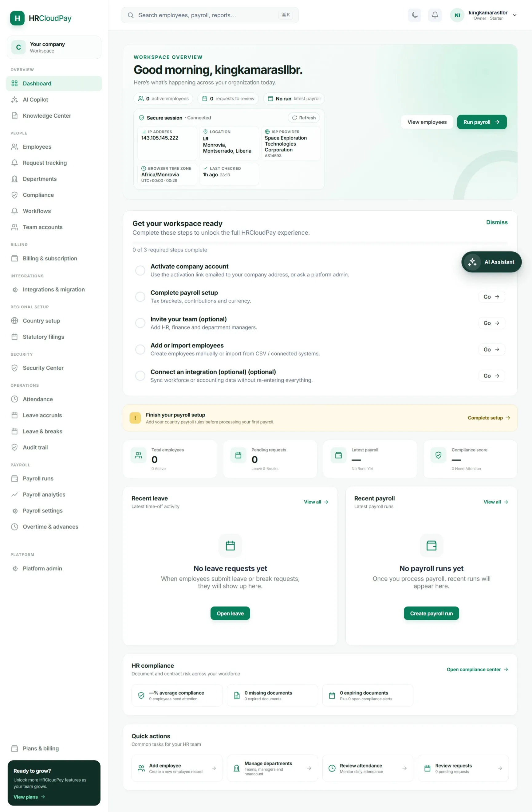Check the Activate company account step circle
The image size is (532, 812).
tap(140, 271)
